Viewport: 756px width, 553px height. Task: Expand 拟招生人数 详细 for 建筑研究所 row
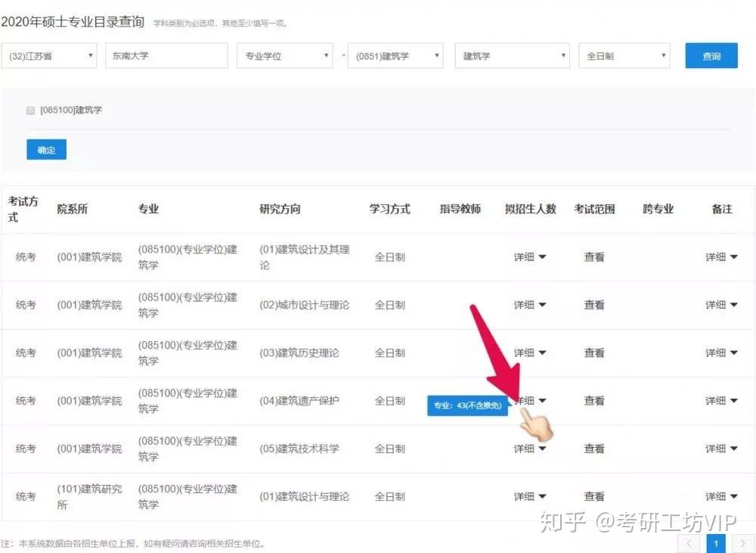click(x=529, y=496)
